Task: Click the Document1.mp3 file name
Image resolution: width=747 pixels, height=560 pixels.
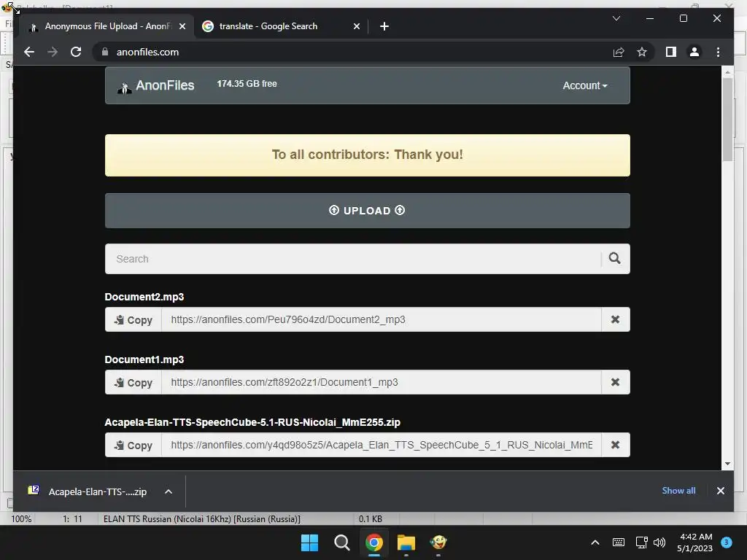Action: 144,359
